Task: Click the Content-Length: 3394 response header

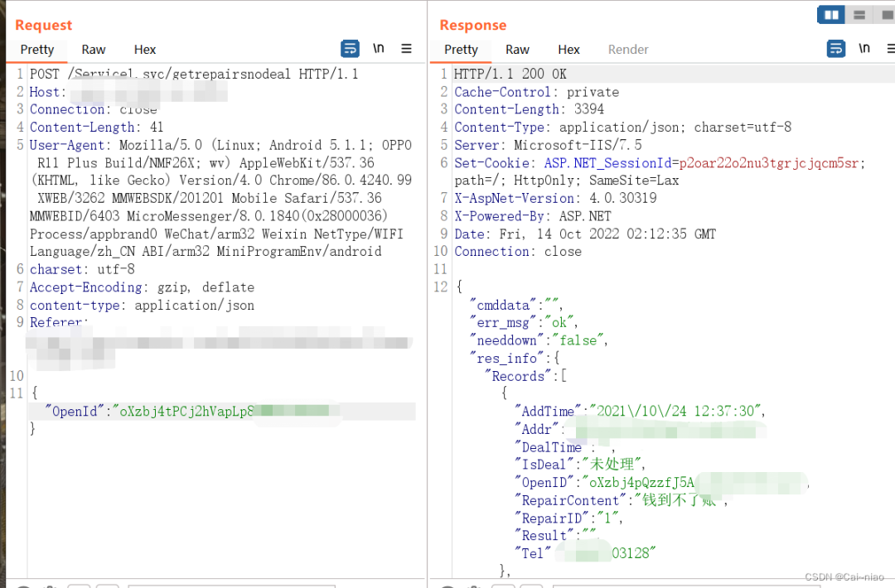Action: [529, 109]
